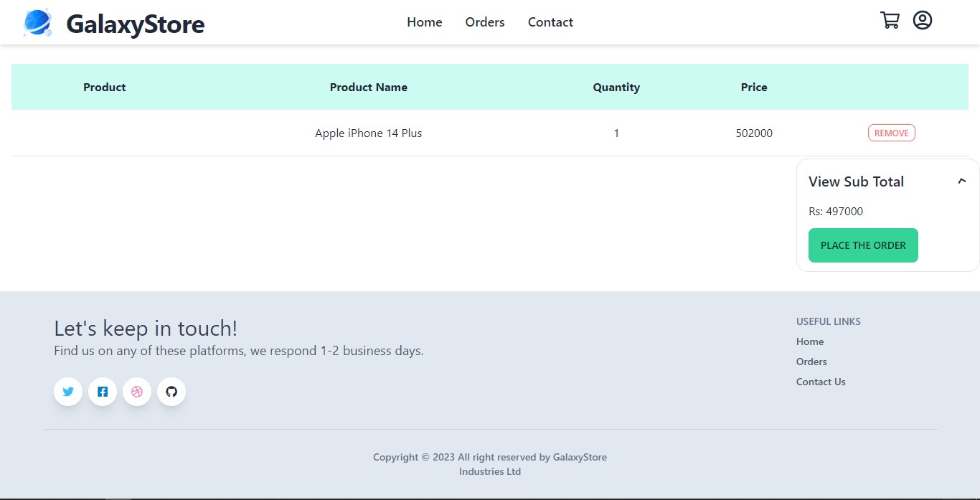Select the Contact navigation item
Screen dimensions: 980x500
pyautogui.click(x=550, y=22)
